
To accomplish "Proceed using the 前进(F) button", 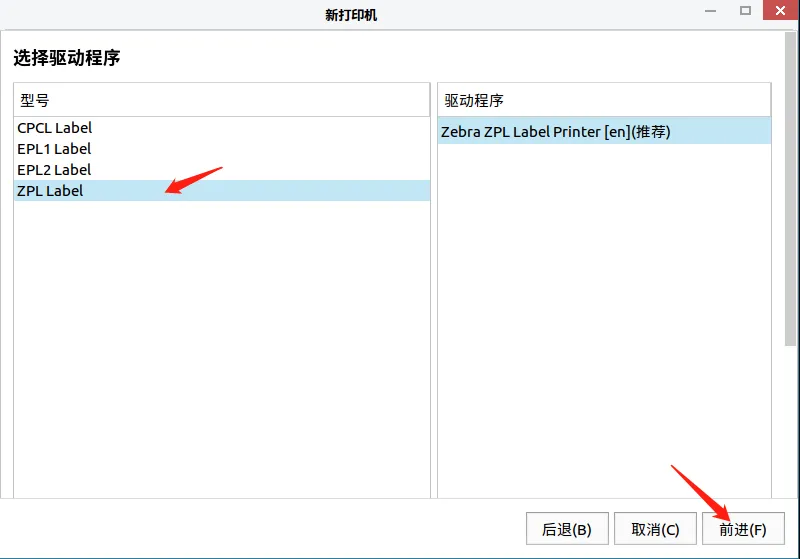I will pos(743,529).
